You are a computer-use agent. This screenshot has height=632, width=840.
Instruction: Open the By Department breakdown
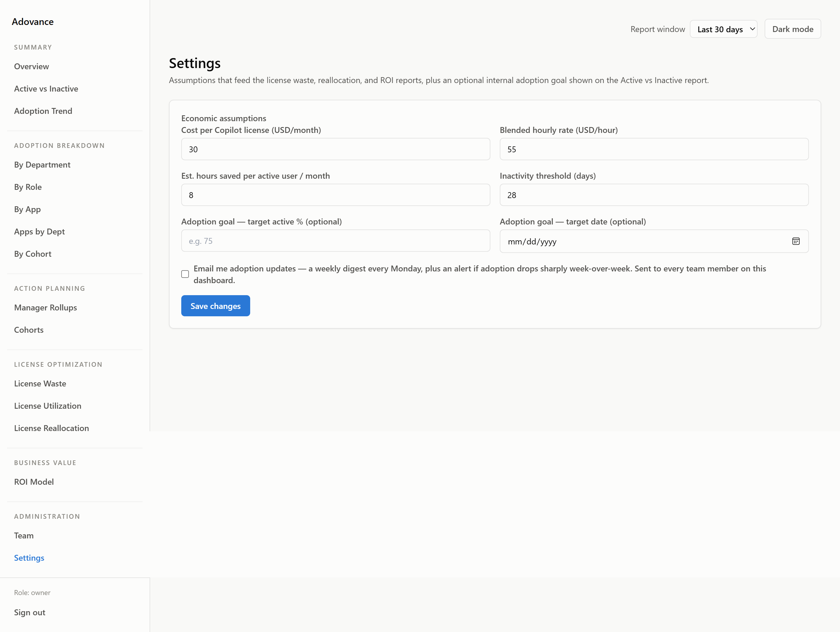point(42,165)
